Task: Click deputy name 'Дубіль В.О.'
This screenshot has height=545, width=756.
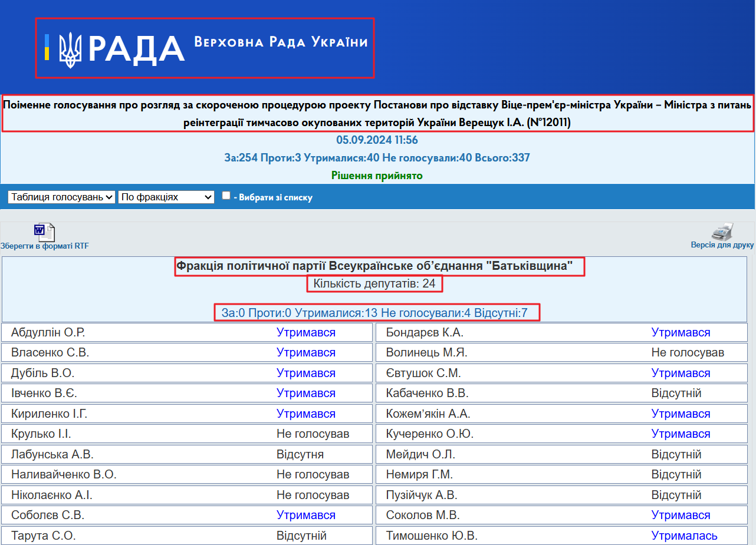Action: (x=43, y=374)
